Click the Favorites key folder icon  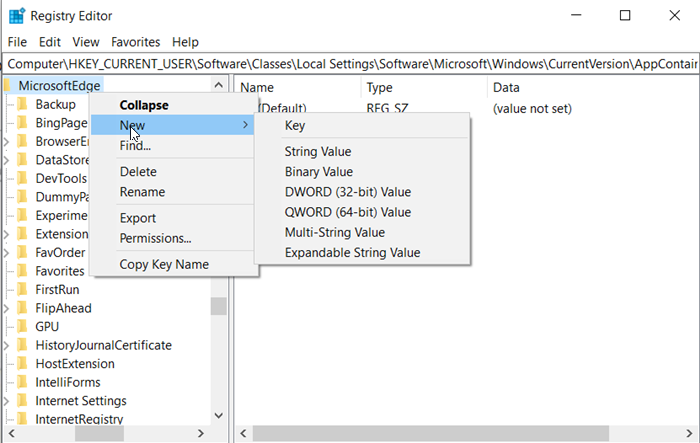pos(22,271)
